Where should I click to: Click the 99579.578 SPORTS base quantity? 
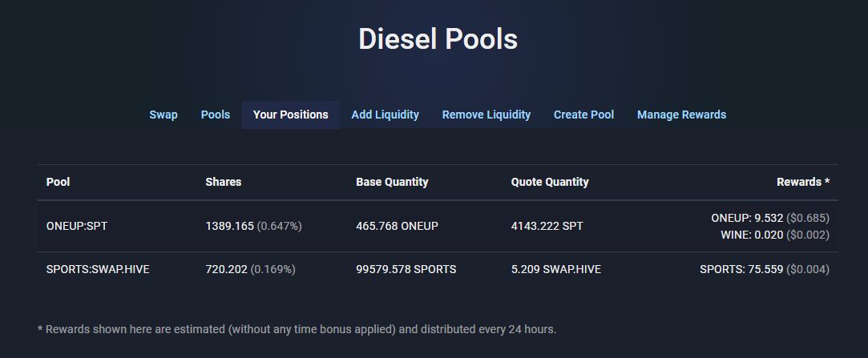click(406, 269)
